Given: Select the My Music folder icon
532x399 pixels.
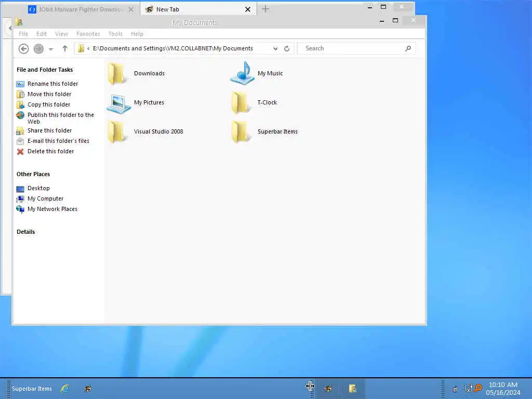Looking at the screenshot, I should 242,73.
